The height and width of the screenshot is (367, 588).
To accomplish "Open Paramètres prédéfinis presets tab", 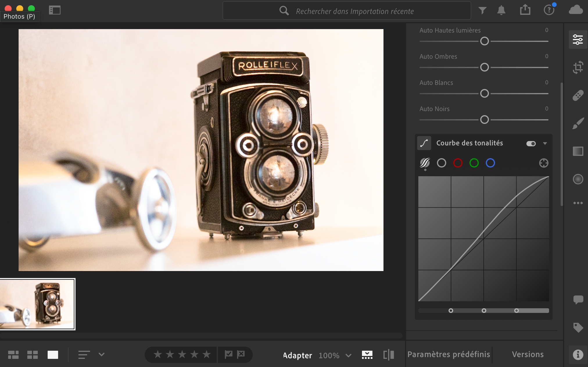I will tap(449, 354).
